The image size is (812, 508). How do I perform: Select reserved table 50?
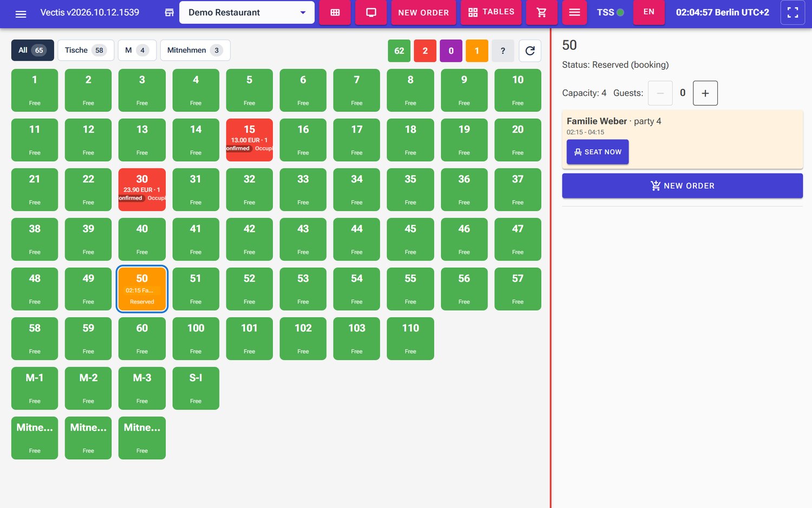[142, 289]
